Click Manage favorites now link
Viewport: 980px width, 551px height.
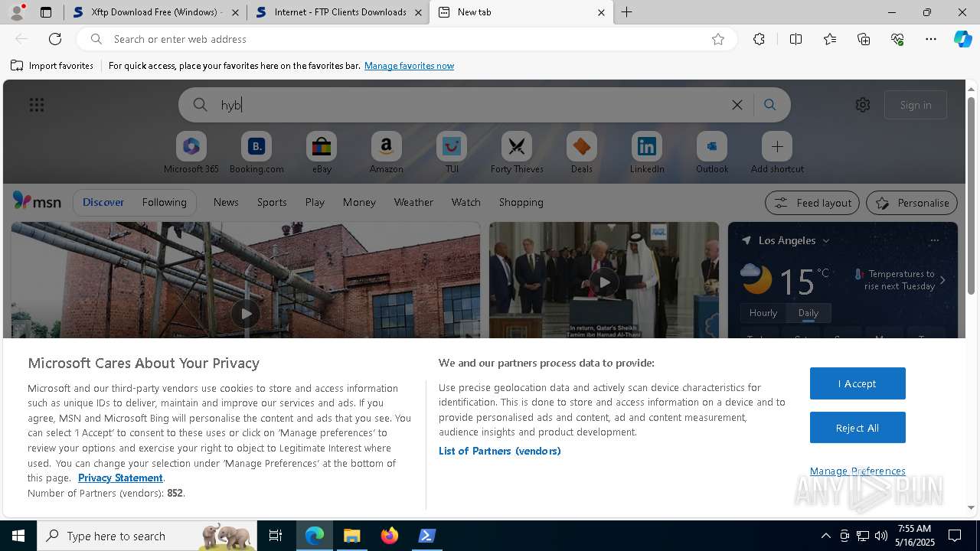[409, 66]
